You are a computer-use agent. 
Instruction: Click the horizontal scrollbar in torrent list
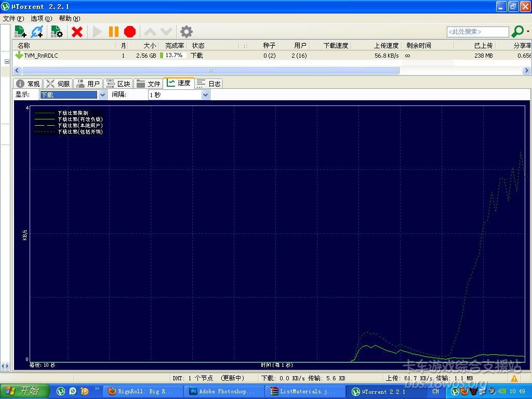click(x=210, y=70)
